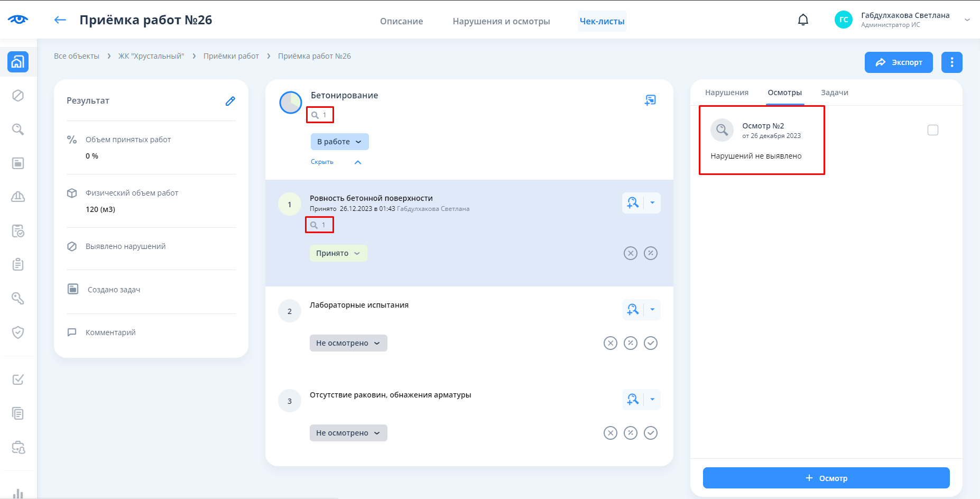Expand the В работе status dropdown
Screen dimensions: 980x499
(x=339, y=142)
